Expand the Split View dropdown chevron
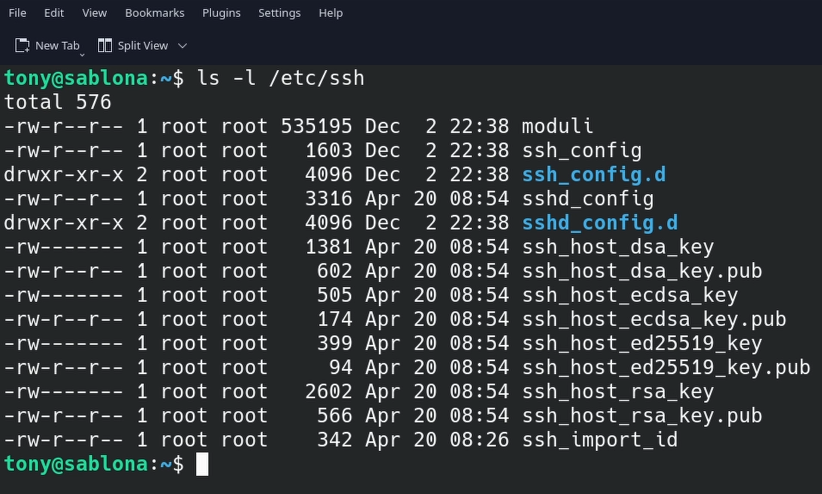 click(182, 46)
